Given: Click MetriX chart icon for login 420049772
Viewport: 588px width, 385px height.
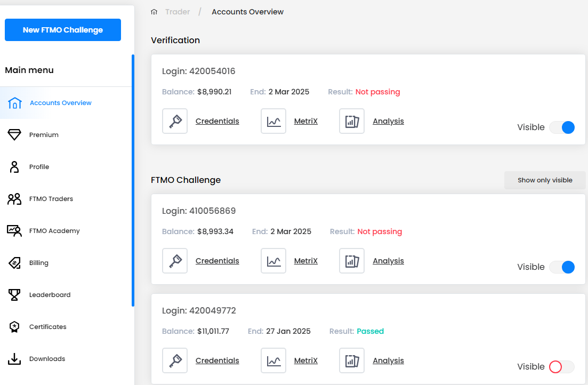Looking at the screenshot, I should 273,360.
